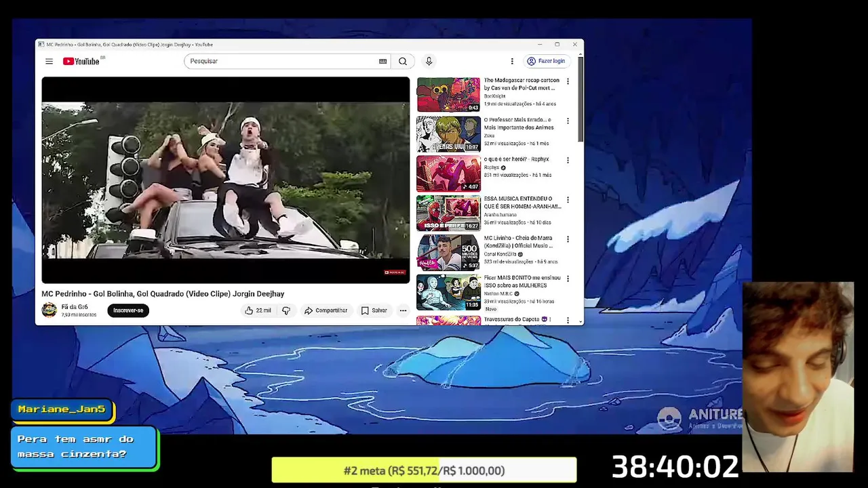Click channel name Zaka

coord(489,136)
